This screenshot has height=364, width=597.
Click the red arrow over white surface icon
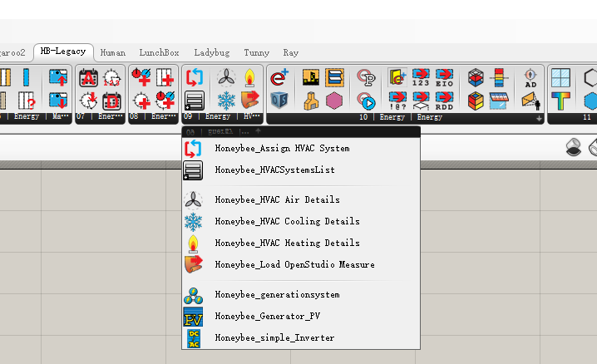[421, 101]
